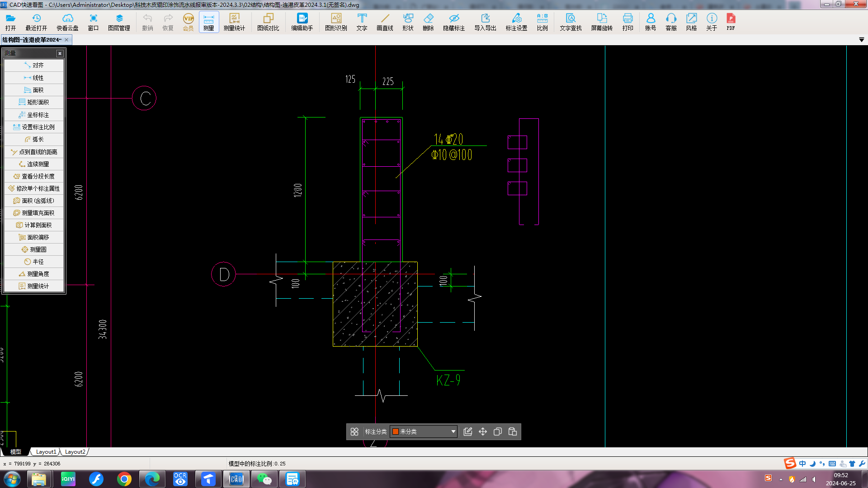Select the 画直线 line tool
The height and width of the screenshot is (488, 868).
pos(385,22)
